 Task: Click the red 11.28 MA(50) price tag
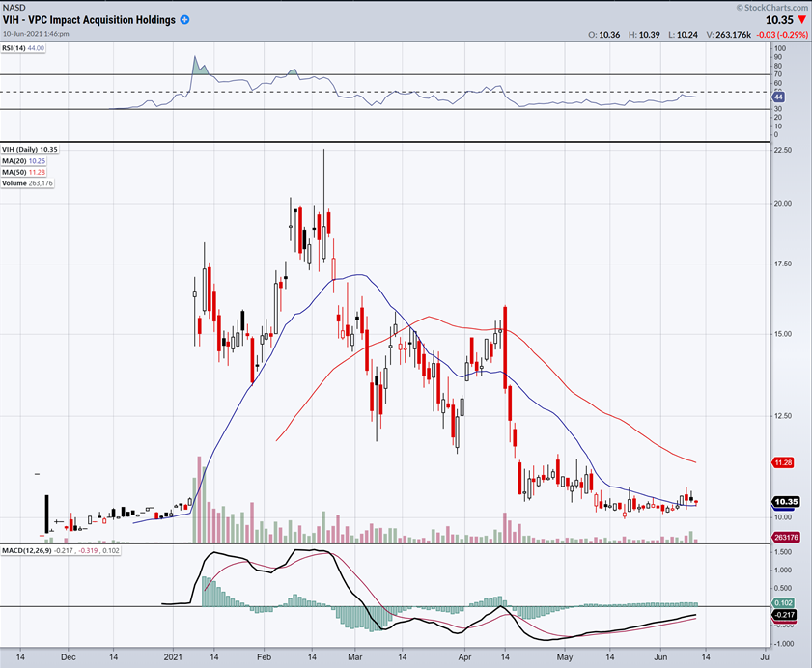click(783, 463)
